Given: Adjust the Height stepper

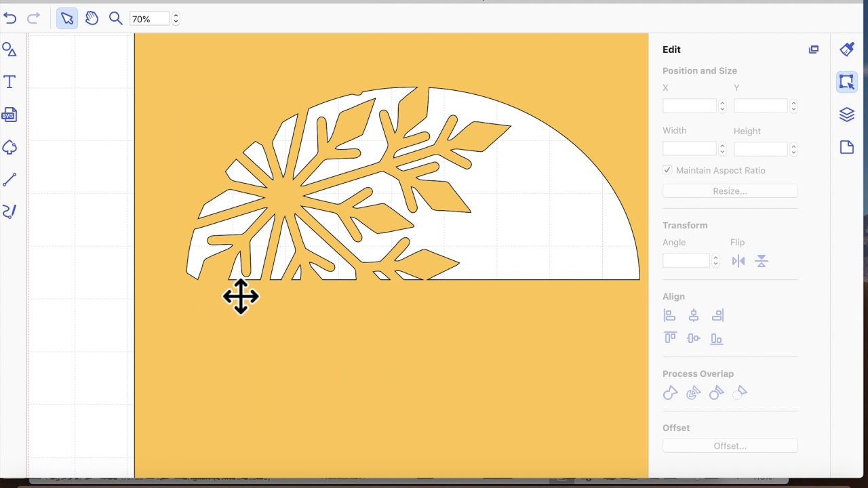Looking at the screenshot, I should (x=793, y=149).
